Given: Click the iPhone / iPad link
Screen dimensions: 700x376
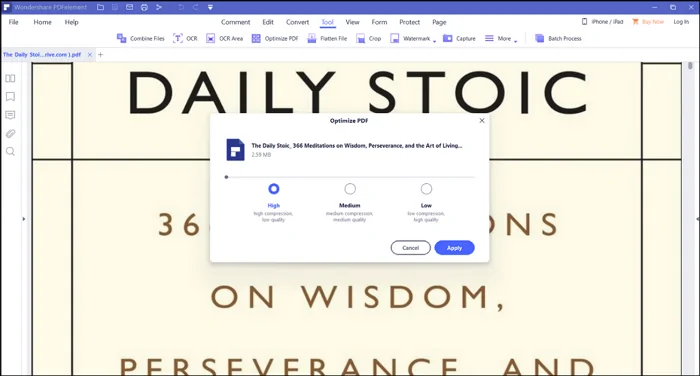Looking at the screenshot, I should point(602,21).
